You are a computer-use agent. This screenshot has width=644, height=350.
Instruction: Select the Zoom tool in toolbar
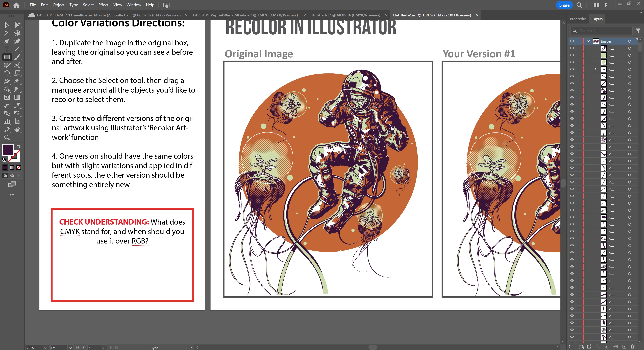(x=7, y=137)
